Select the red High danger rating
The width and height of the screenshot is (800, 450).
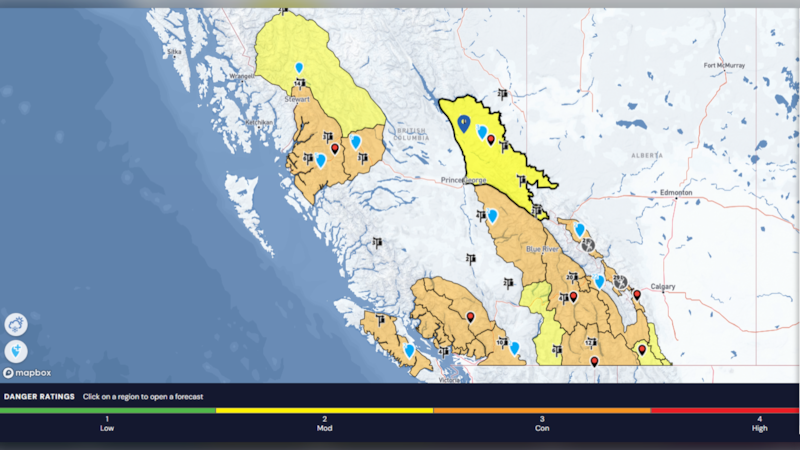point(759,420)
